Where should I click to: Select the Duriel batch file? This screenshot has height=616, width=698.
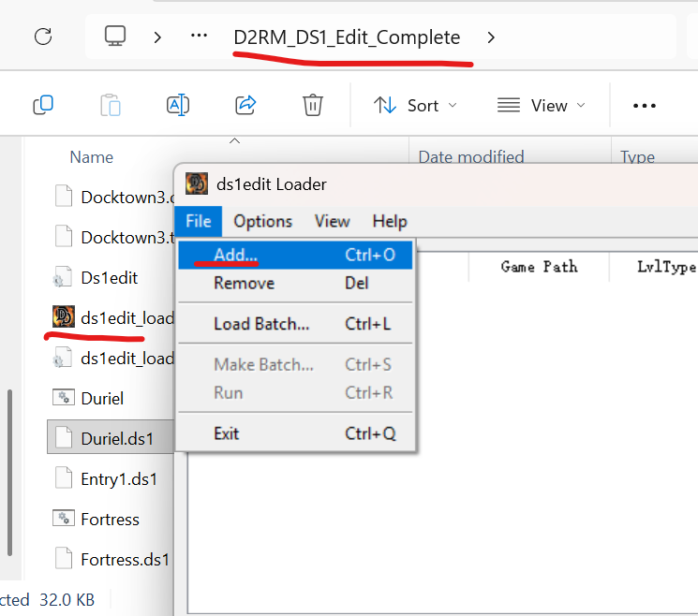[x=88, y=399]
